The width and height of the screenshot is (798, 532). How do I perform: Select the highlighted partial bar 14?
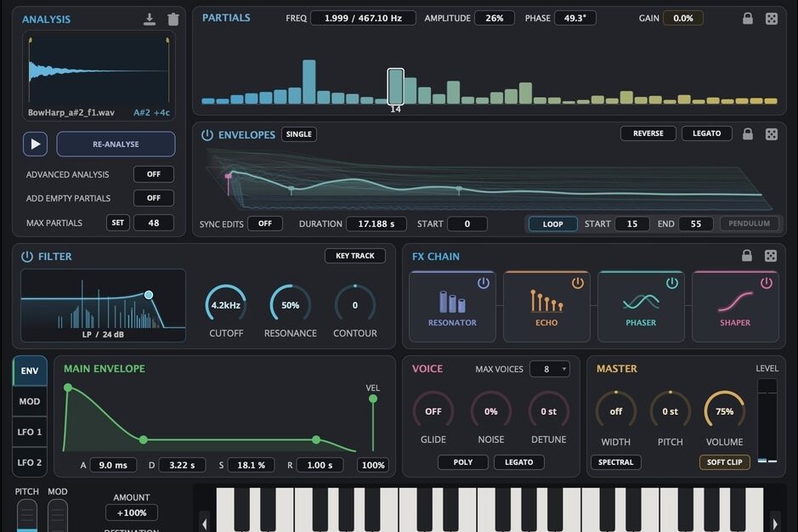pyautogui.click(x=395, y=87)
